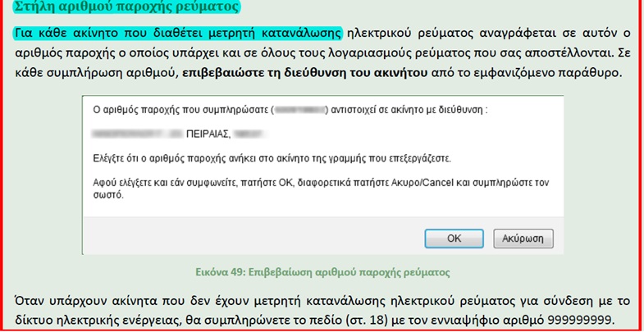Screen dimensions: 644x332
Task: Click the blurred street address before ΠΕΙΡΑΙΑΣ
Action: (x=136, y=131)
